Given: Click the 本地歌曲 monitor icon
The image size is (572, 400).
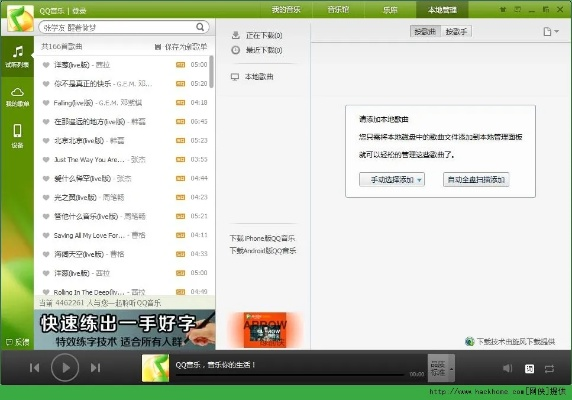Looking at the screenshot, I should click(x=235, y=77).
